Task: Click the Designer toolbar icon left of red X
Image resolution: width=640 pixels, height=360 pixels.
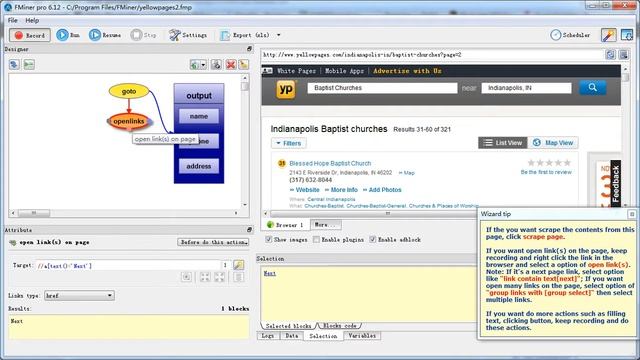Action: click(x=216, y=64)
